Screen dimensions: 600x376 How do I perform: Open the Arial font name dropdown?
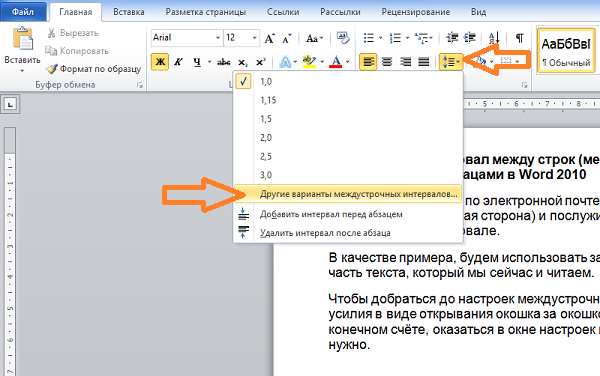click(x=218, y=38)
